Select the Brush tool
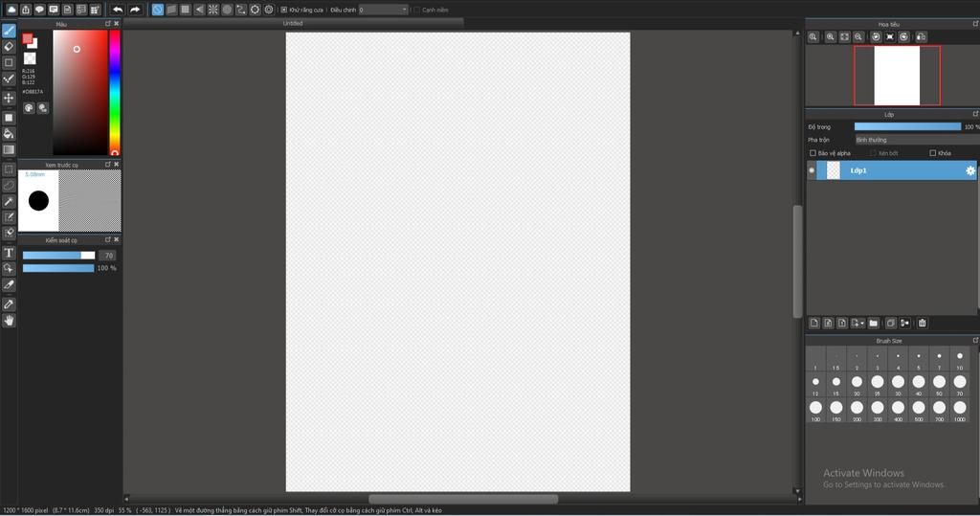The image size is (980, 516). (x=9, y=31)
